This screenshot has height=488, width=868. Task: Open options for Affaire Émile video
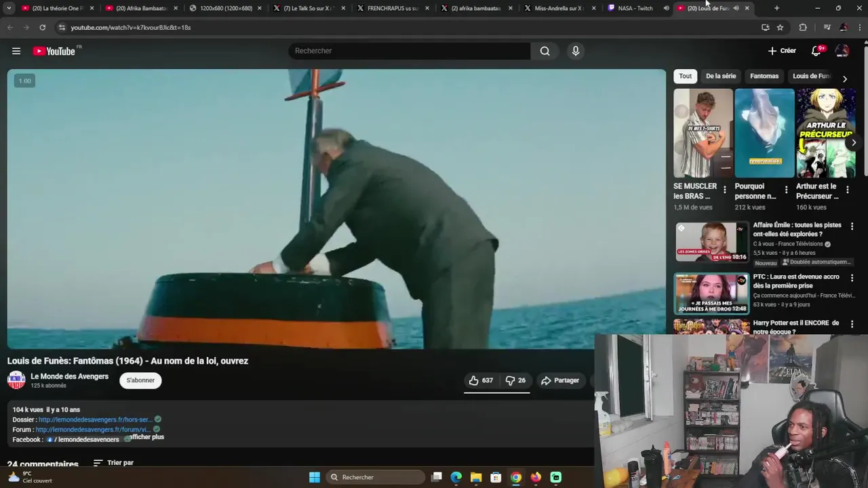[x=852, y=226]
